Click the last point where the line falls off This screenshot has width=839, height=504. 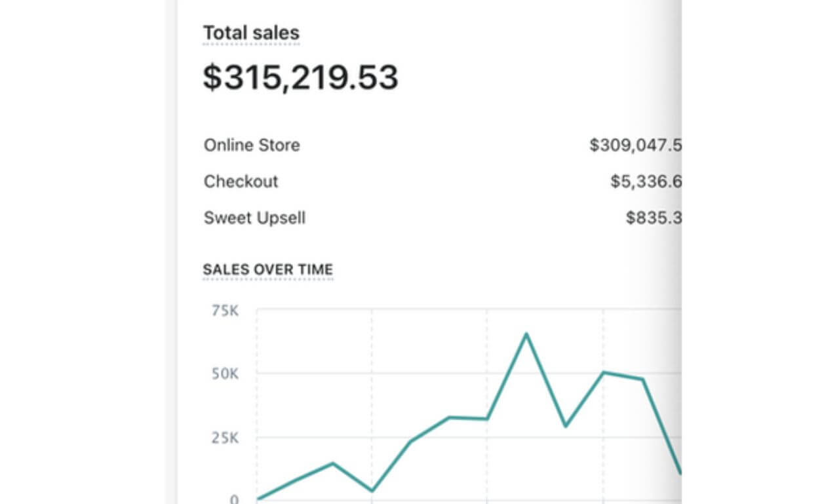pyautogui.click(x=679, y=471)
